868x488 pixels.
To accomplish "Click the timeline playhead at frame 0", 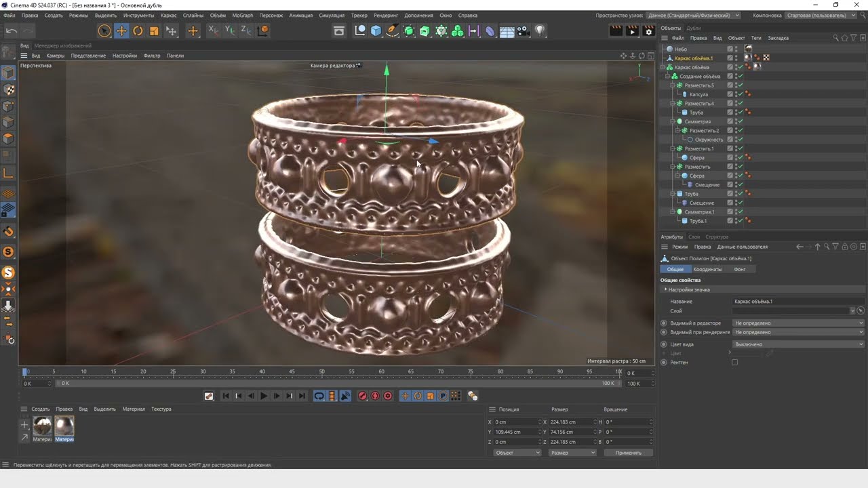I will (x=25, y=372).
